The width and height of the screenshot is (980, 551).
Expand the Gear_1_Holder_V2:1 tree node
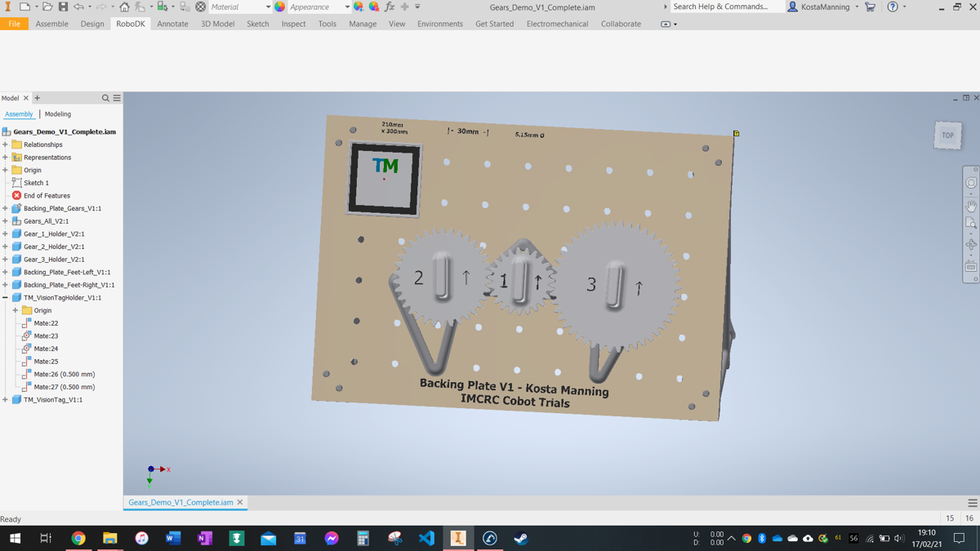[6, 234]
